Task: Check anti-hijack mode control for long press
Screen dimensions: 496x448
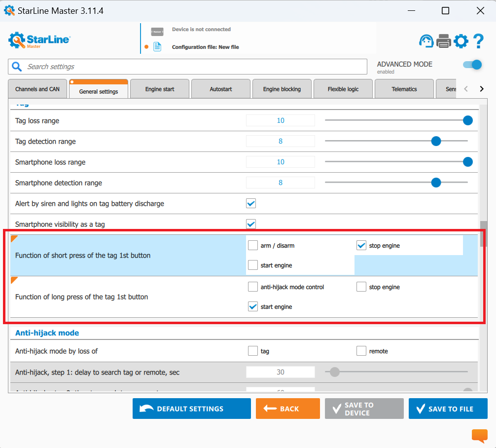Action: coord(253,287)
